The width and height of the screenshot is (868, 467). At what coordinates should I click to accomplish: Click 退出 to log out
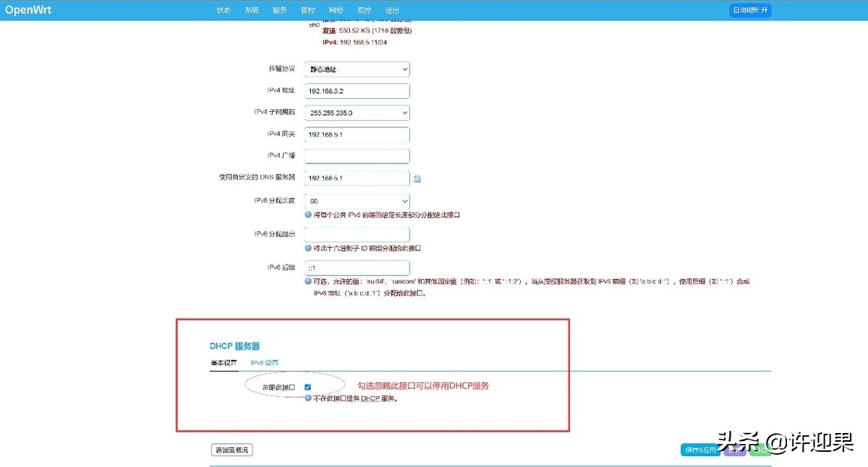pos(391,9)
